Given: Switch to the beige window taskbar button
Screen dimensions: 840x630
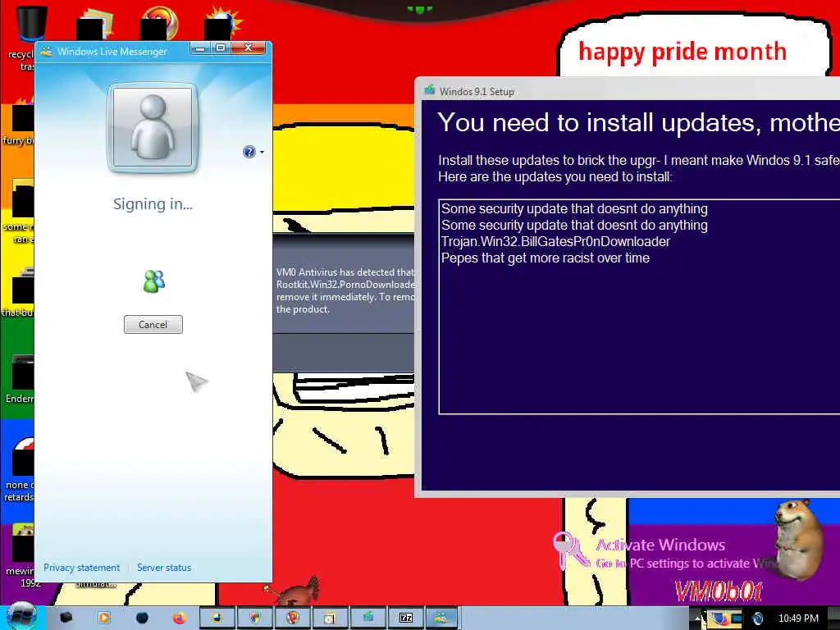Looking at the screenshot, I should click(x=331, y=618).
